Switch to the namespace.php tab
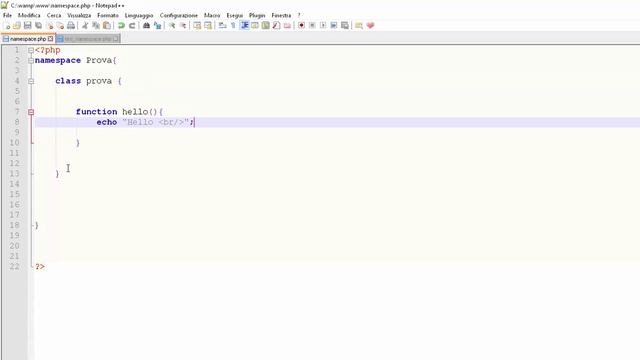Image resolution: width=640 pixels, height=360 pixels. [28, 39]
